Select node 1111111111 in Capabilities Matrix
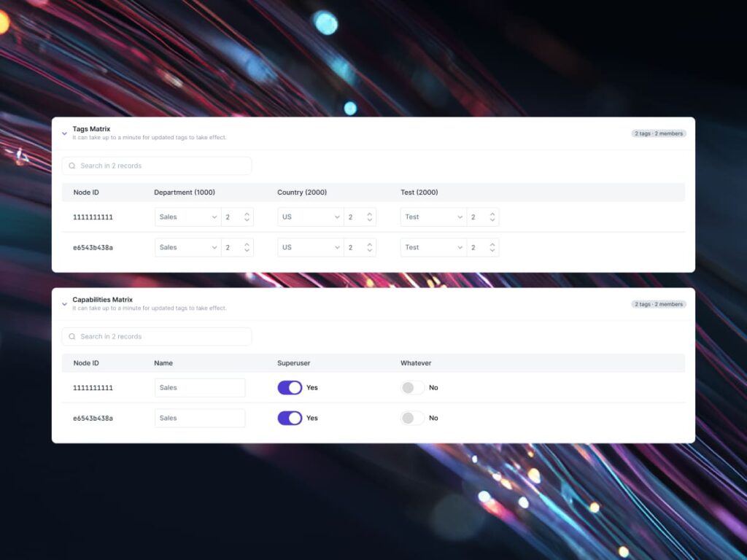This screenshot has height=560, width=747. (93, 388)
